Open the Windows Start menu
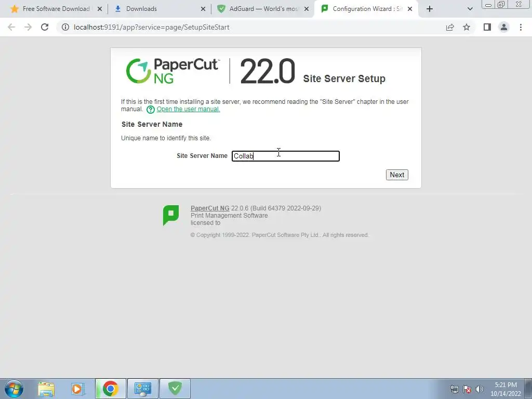 (x=14, y=389)
